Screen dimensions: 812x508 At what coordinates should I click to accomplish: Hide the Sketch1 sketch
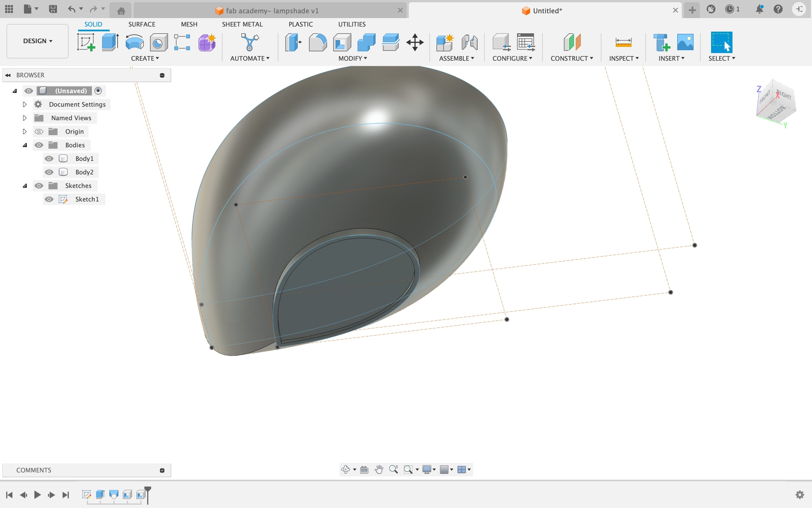[49, 199]
